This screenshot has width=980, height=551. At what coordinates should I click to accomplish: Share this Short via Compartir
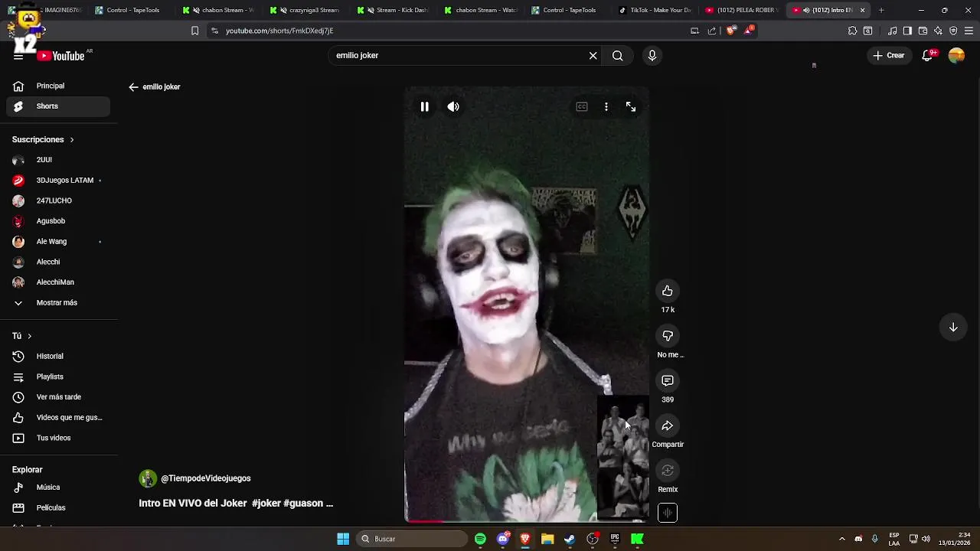pyautogui.click(x=668, y=425)
